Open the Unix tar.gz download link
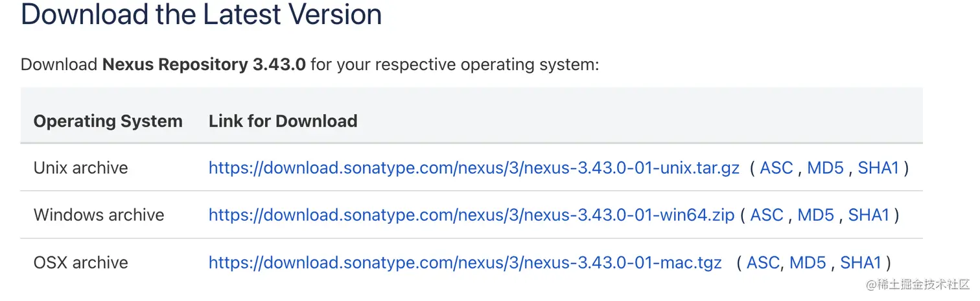980x301 pixels. pyautogui.click(x=474, y=168)
